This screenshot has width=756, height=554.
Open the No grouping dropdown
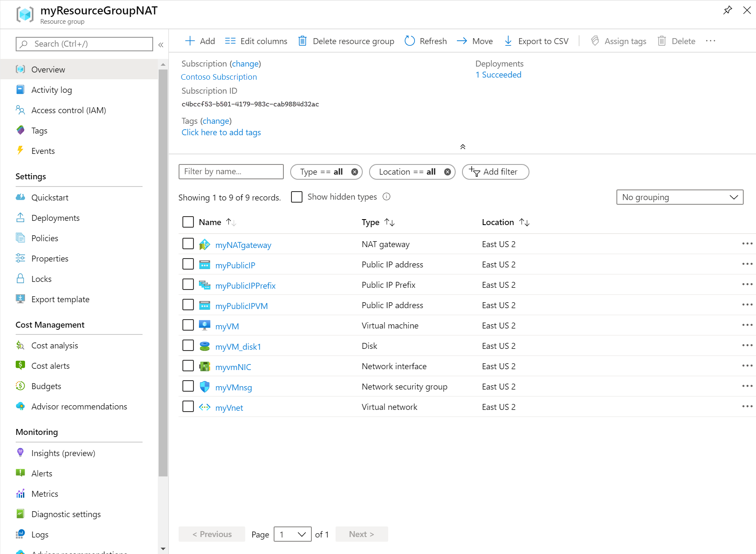pyautogui.click(x=680, y=197)
